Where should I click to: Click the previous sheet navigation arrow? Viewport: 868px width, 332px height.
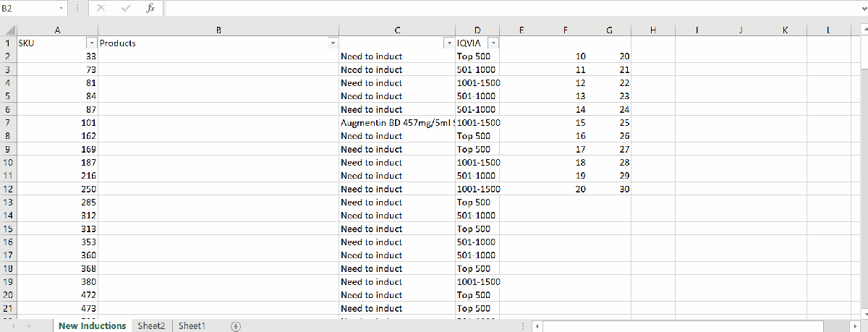click(12, 326)
